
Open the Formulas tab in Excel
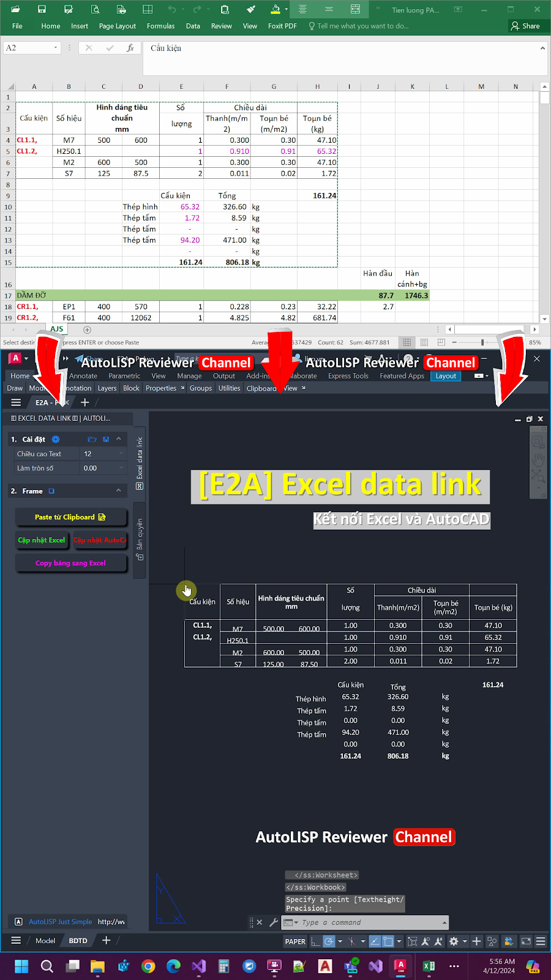[x=160, y=26]
